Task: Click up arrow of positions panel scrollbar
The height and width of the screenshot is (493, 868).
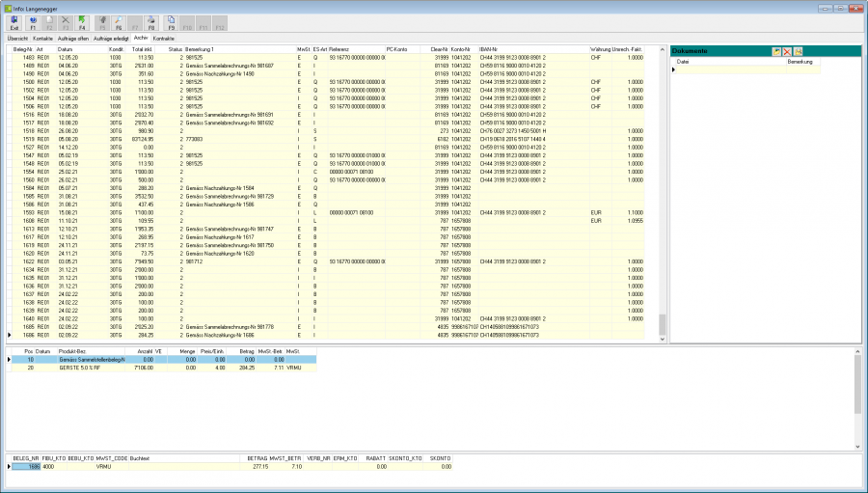Action: 857,352
